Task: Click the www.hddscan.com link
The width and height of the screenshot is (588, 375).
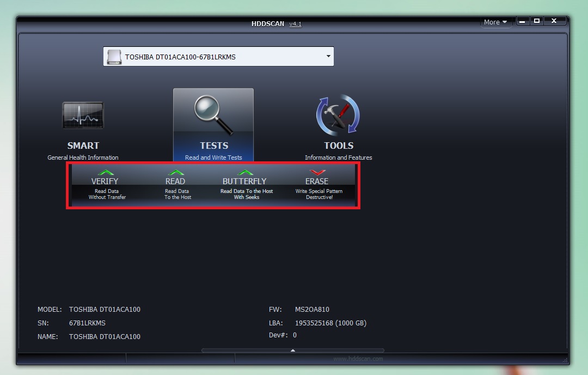Action: 358,359
